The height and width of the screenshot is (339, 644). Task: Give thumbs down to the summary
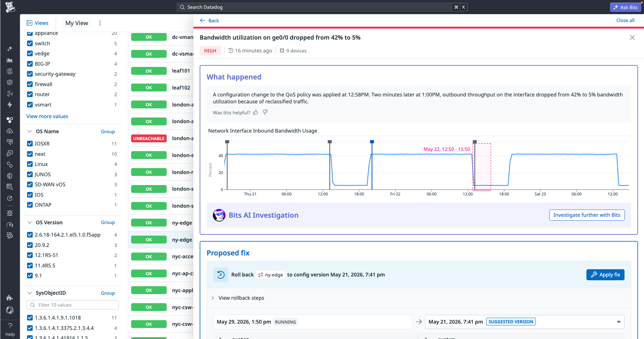(265, 112)
